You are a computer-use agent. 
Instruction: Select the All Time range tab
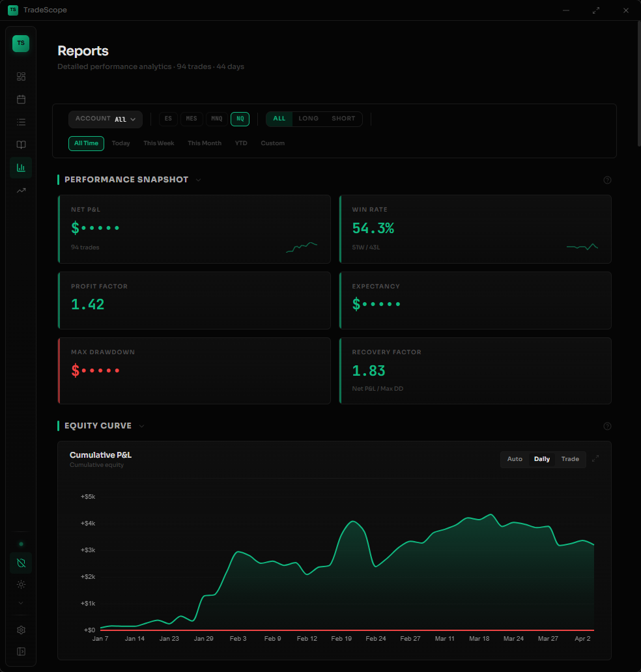(x=86, y=143)
